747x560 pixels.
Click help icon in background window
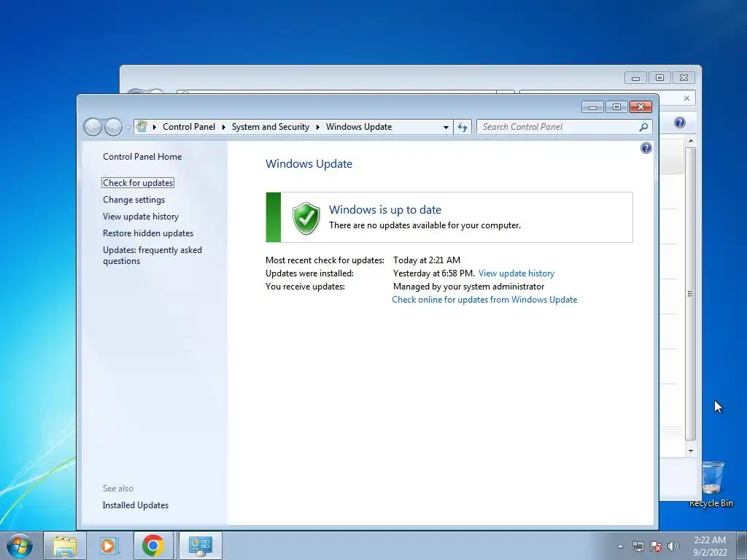pos(680,122)
